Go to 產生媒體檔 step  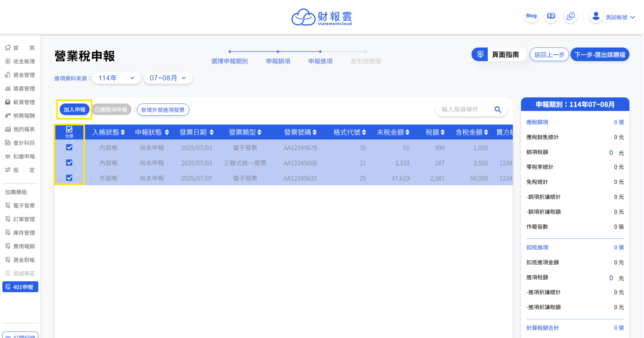(x=365, y=61)
